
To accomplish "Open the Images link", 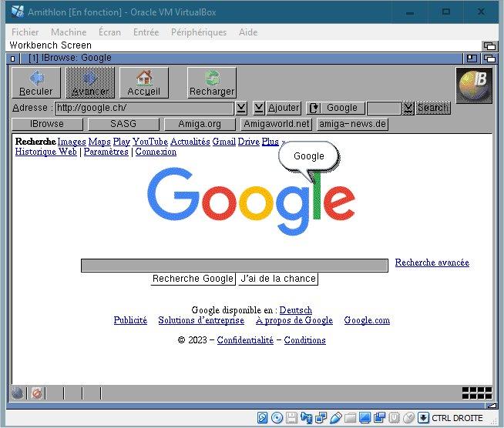I will [x=72, y=142].
